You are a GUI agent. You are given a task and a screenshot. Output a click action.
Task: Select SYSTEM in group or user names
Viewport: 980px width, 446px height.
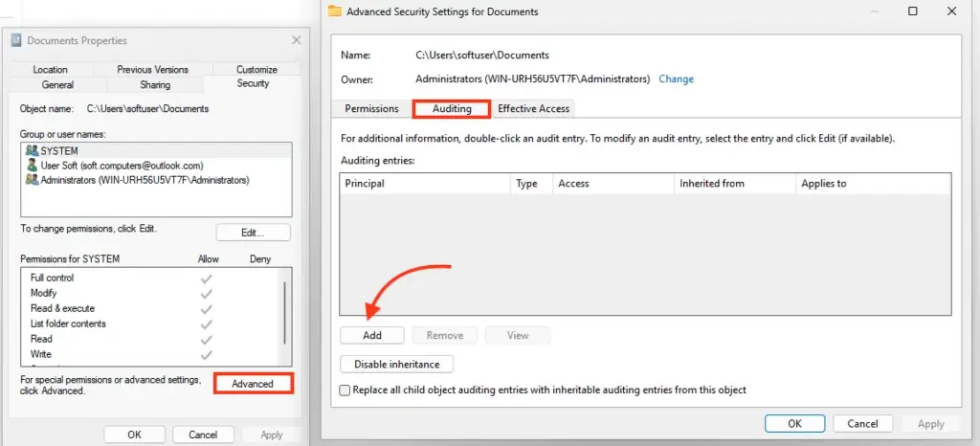59,151
